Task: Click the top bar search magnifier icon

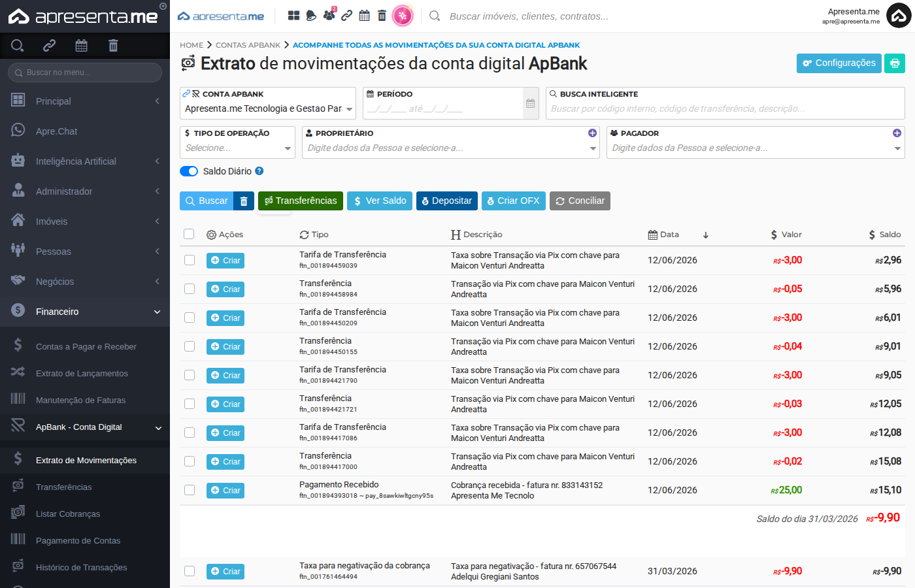Action: pyautogui.click(x=435, y=16)
